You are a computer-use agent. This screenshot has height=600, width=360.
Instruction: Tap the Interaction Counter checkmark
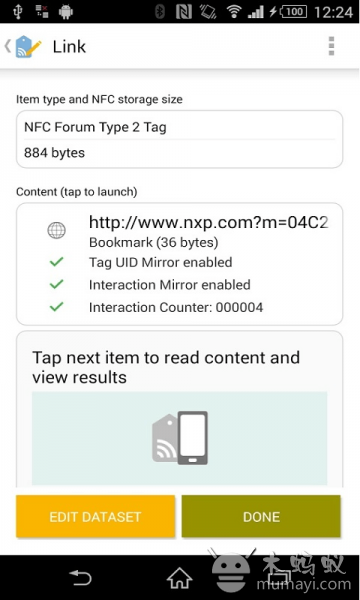point(57,307)
